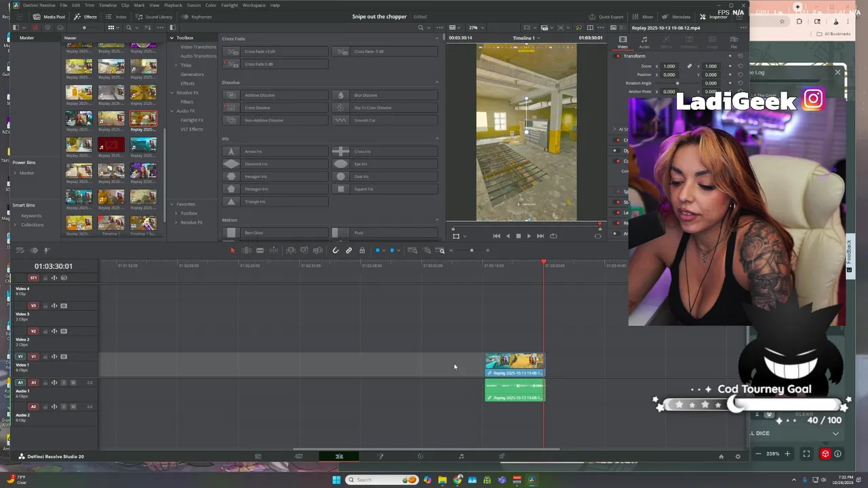Click the Insert Clip icon
The height and width of the screenshot is (488, 868).
point(290,251)
